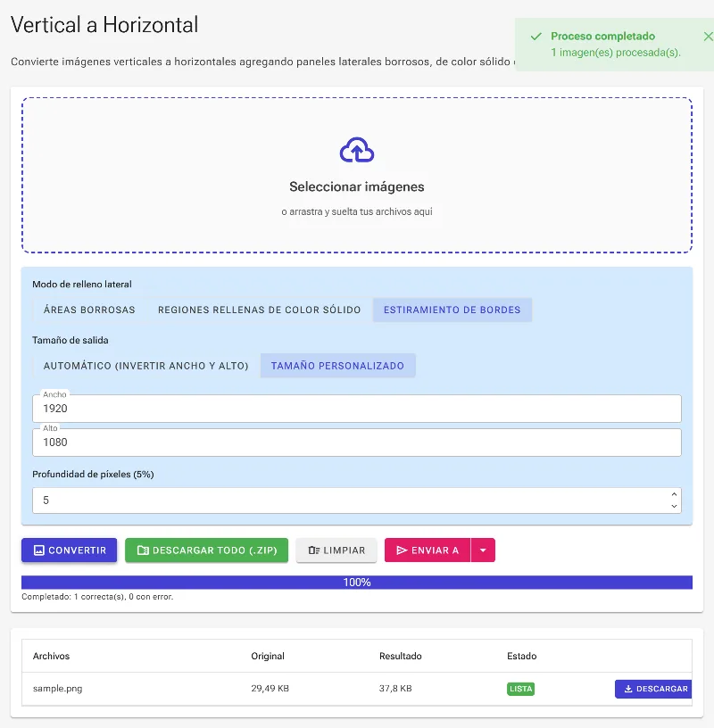Click the 100% progress bar

(x=357, y=583)
